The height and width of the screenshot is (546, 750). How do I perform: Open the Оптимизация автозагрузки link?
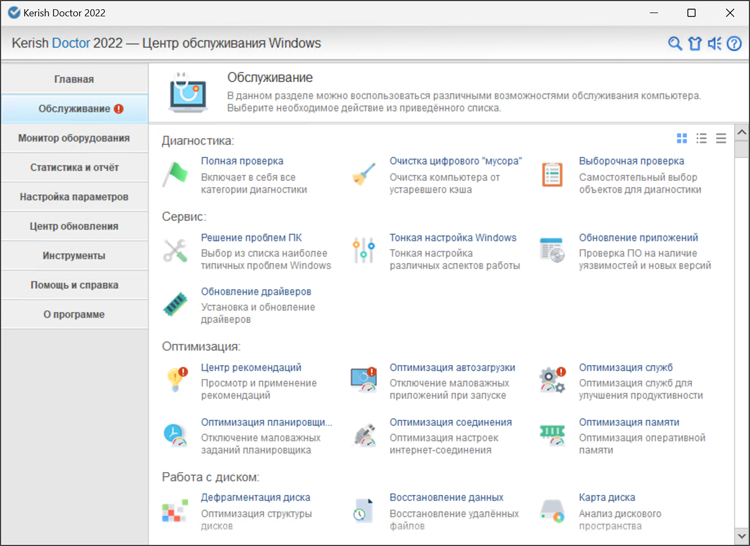pos(452,368)
